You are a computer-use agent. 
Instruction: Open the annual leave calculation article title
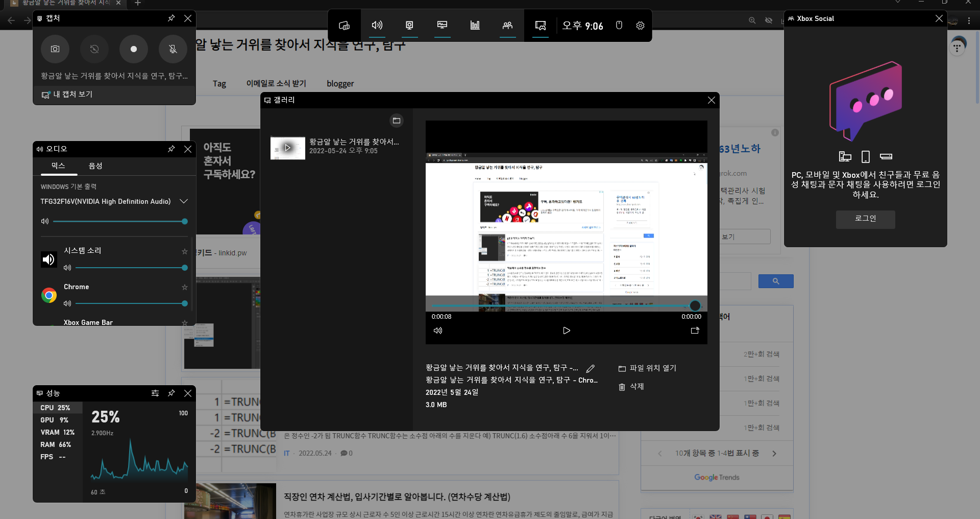pos(397,497)
